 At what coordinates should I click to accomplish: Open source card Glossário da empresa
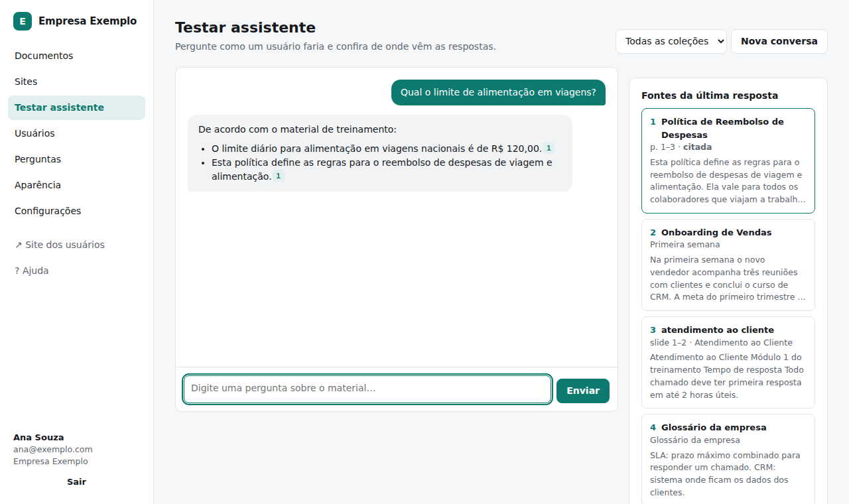click(728, 460)
